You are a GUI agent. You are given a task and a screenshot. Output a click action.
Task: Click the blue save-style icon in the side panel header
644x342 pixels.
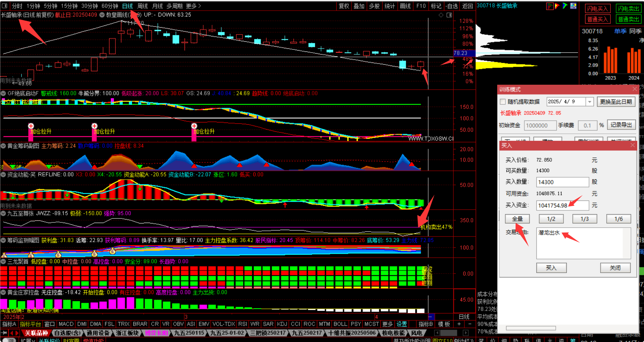573,6
